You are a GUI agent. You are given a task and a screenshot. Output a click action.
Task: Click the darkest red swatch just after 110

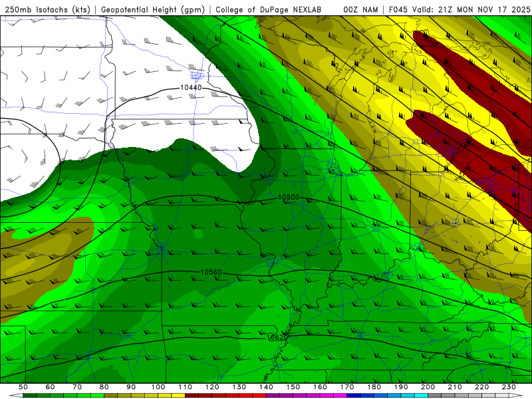192,396
